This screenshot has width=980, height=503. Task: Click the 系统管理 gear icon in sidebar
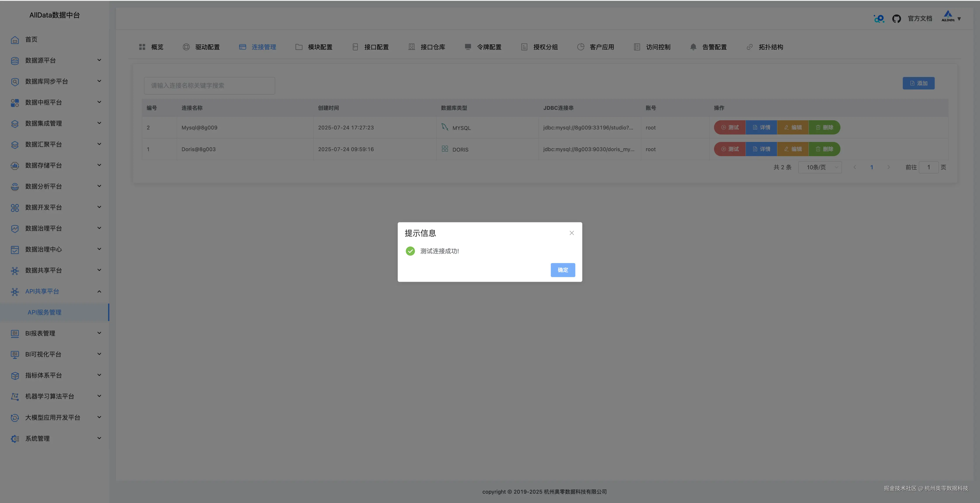pyautogui.click(x=15, y=439)
